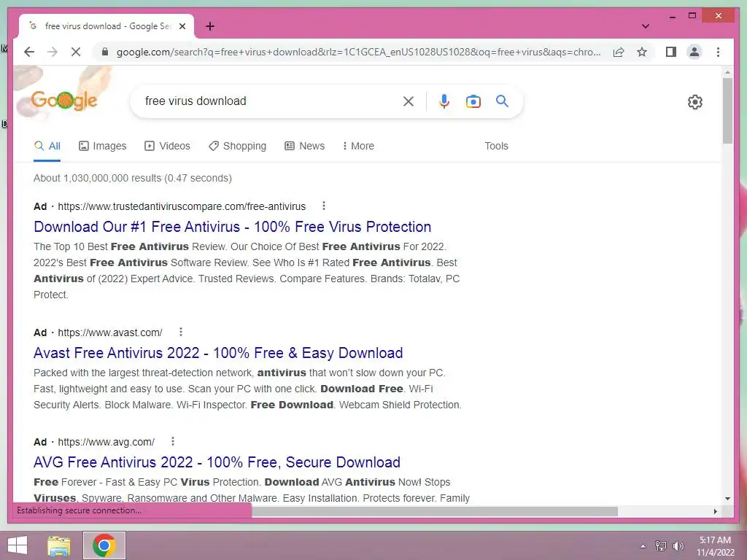
Task: Clear the search box with the X icon
Action: pyautogui.click(x=409, y=101)
